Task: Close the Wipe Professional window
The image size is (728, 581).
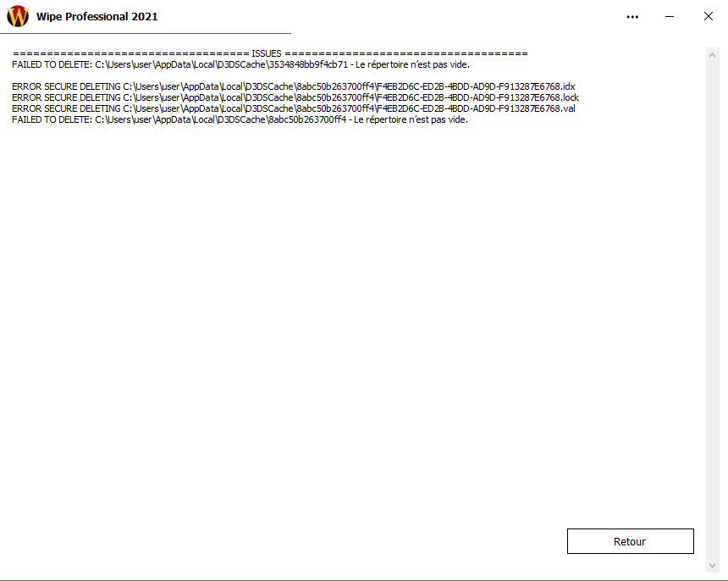Action: click(709, 17)
